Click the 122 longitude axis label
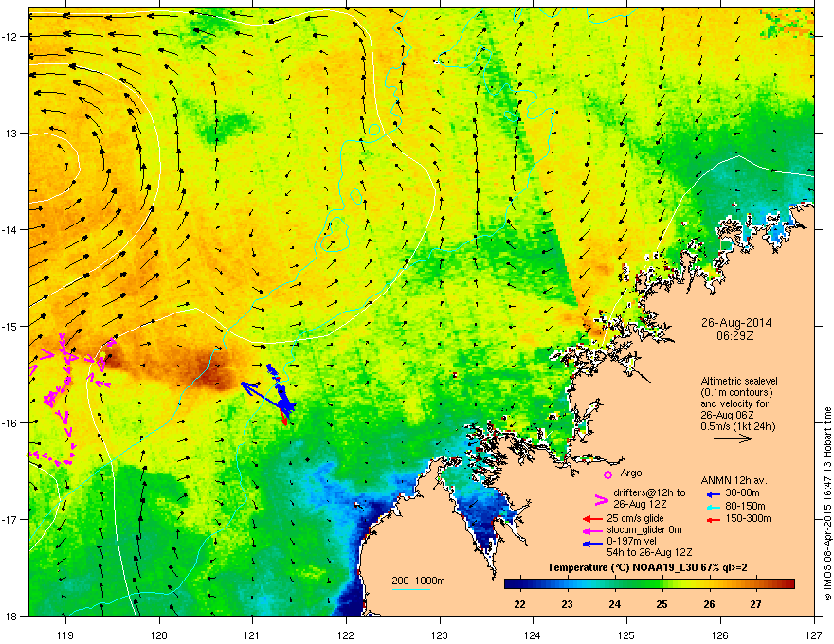Image resolution: width=834 pixels, height=644 pixels. coord(346,635)
